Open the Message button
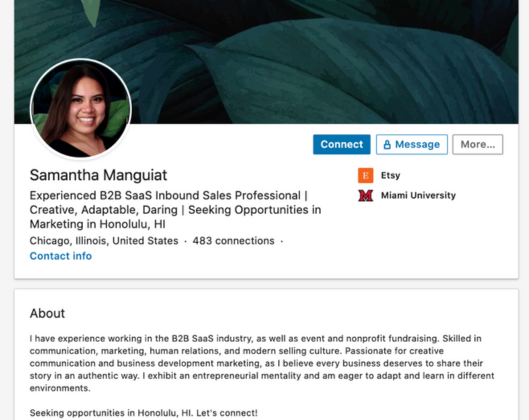Viewport: 529px width, 420px height. coord(412,144)
